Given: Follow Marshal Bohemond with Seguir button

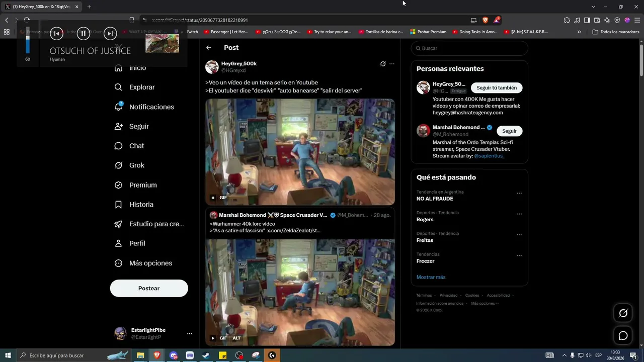Looking at the screenshot, I should tap(509, 131).
